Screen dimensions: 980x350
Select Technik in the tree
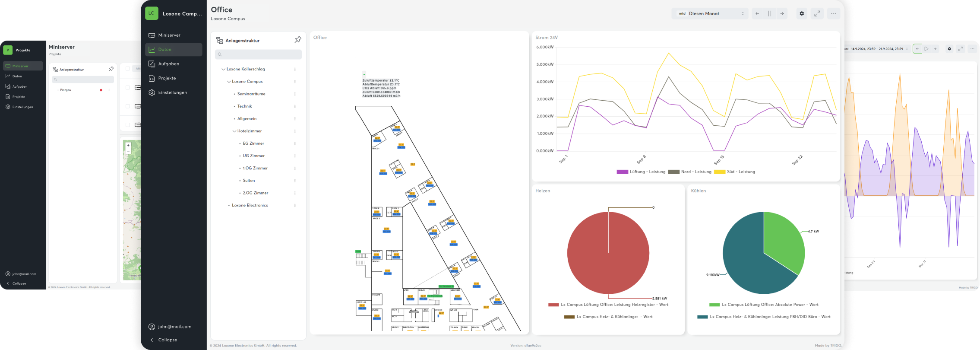click(244, 106)
